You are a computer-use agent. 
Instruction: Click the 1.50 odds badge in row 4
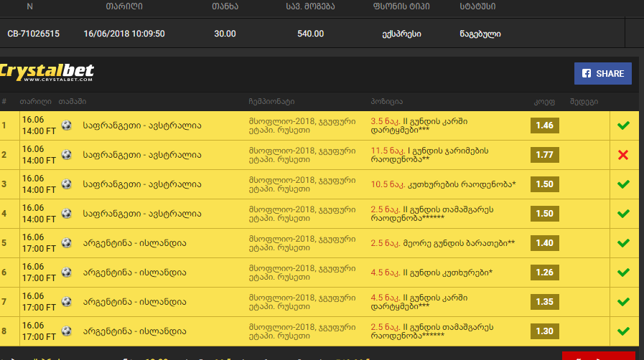pos(545,214)
